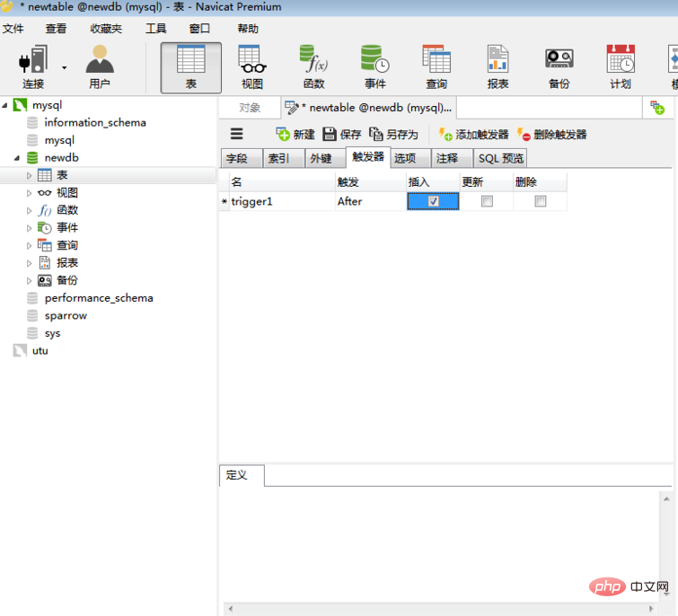The width and height of the screenshot is (678, 616).
Task: Click inside the definition editor area
Action: tap(439, 545)
